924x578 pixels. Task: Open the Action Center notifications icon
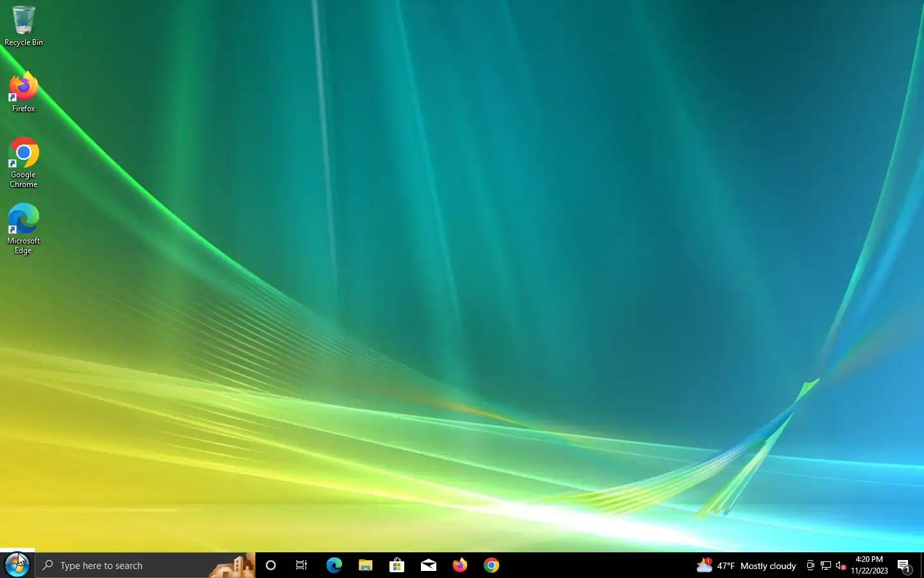point(904,566)
